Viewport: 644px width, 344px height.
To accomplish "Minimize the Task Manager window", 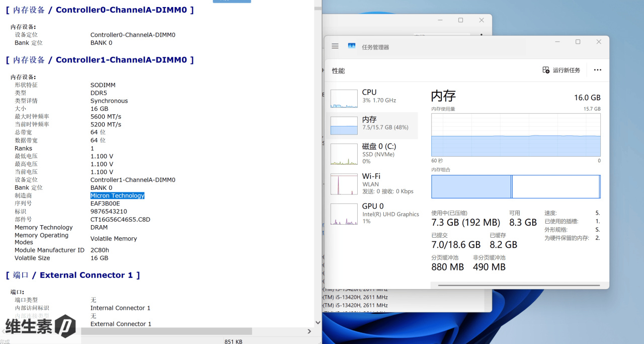I will pyautogui.click(x=557, y=42).
